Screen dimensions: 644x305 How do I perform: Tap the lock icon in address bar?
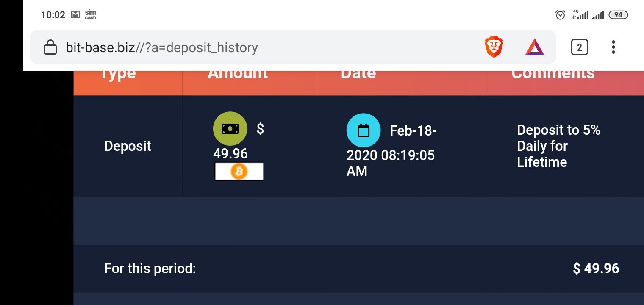pos(50,47)
